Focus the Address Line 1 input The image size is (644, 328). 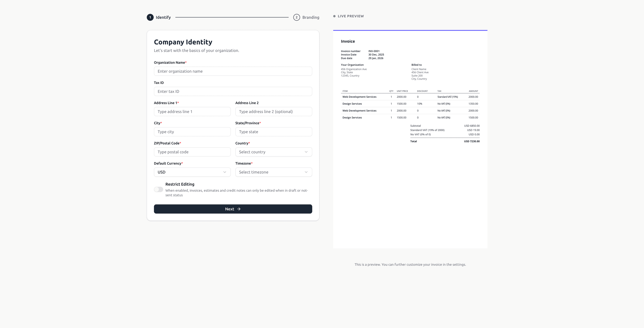pos(192,112)
